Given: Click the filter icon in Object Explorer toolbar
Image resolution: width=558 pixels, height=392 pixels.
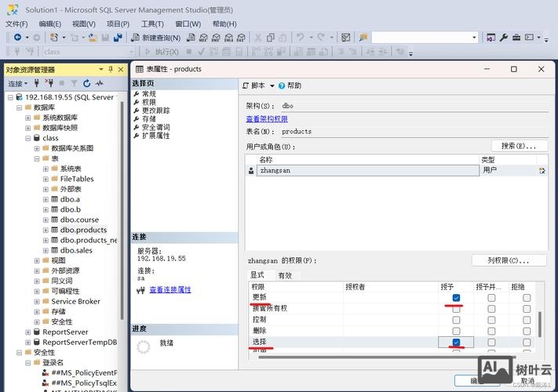Looking at the screenshot, I should coord(75,83).
